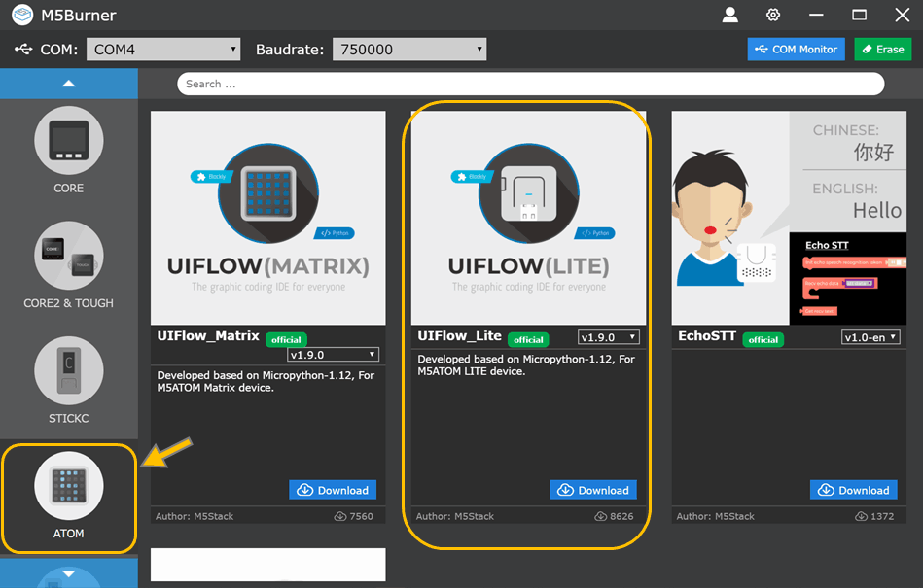Screen dimensions: 923x588
Task: Click the M5ATOM Matrix device description
Action: (x=266, y=382)
